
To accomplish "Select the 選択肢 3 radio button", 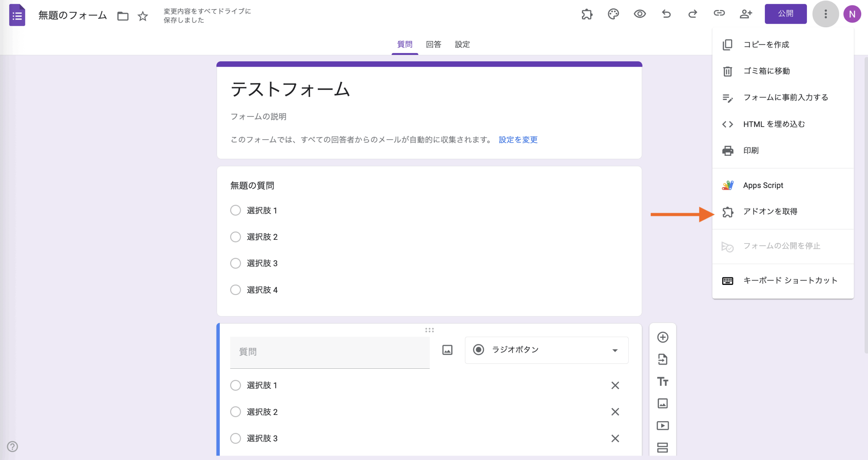I will coord(236,263).
